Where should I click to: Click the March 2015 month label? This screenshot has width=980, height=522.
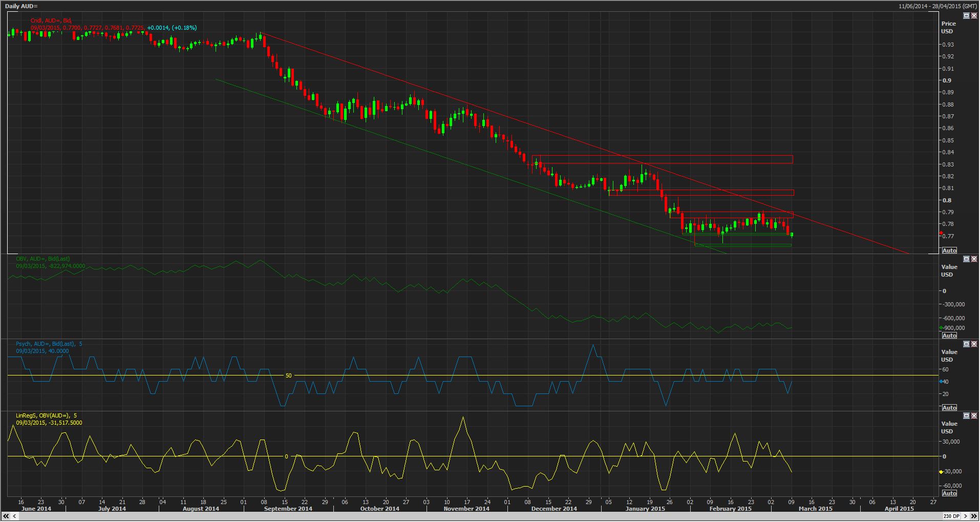click(816, 509)
